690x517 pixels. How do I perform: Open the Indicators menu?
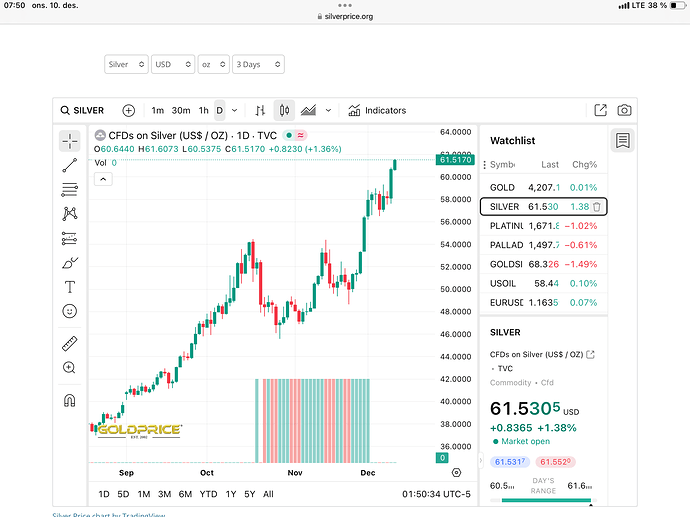click(378, 110)
